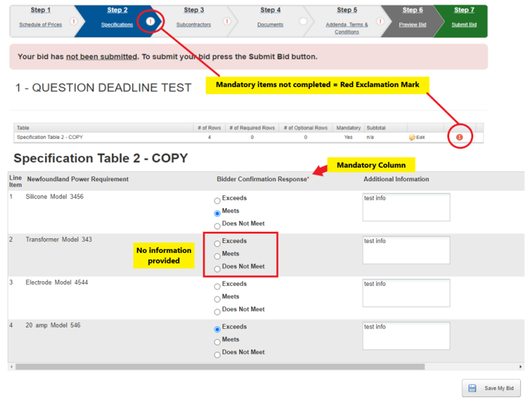The width and height of the screenshot is (532, 403).
Task: Click the '20 amp Model 546' requirement text
Action: coord(53,325)
